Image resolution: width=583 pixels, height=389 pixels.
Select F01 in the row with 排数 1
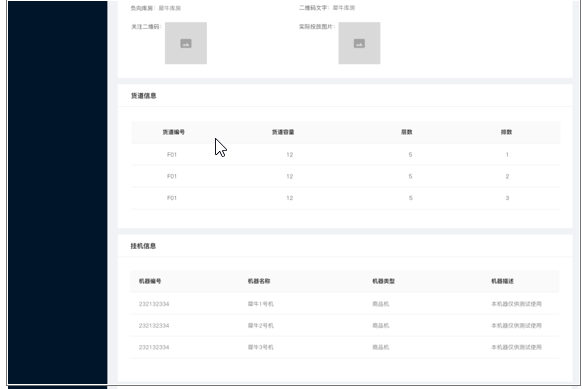point(172,155)
